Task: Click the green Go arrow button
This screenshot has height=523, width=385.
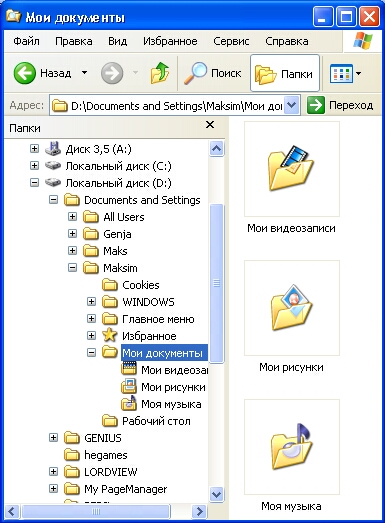Action: point(316,105)
